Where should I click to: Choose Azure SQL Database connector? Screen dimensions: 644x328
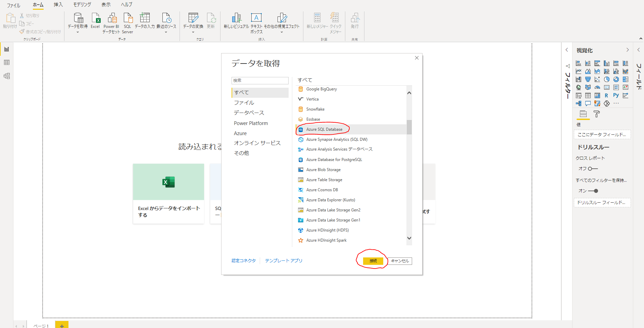coord(351,129)
